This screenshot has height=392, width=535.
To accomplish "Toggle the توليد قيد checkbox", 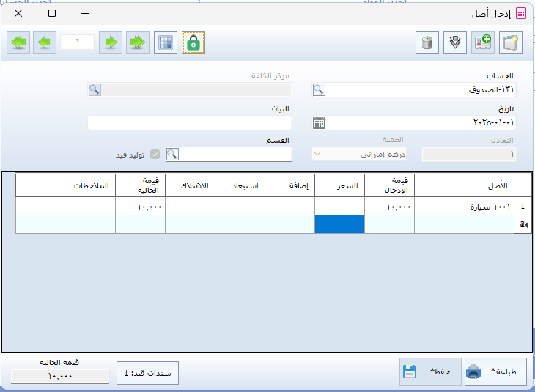I will pos(155,155).
